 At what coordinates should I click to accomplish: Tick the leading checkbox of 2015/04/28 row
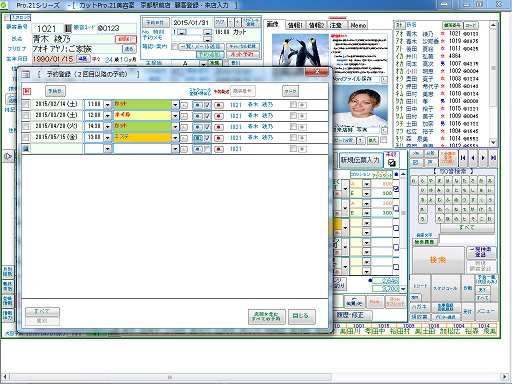[26, 127]
